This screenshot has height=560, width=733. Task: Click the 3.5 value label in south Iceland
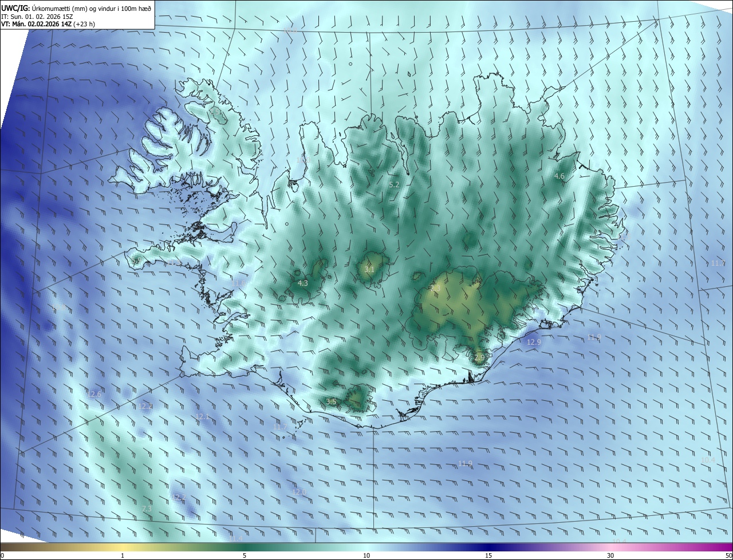click(330, 401)
